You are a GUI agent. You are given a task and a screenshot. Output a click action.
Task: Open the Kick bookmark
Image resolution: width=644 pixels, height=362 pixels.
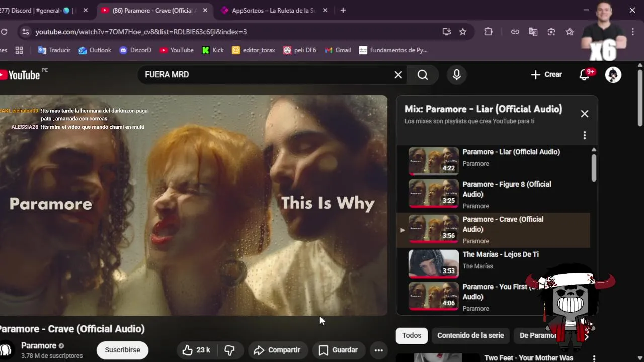(x=213, y=50)
